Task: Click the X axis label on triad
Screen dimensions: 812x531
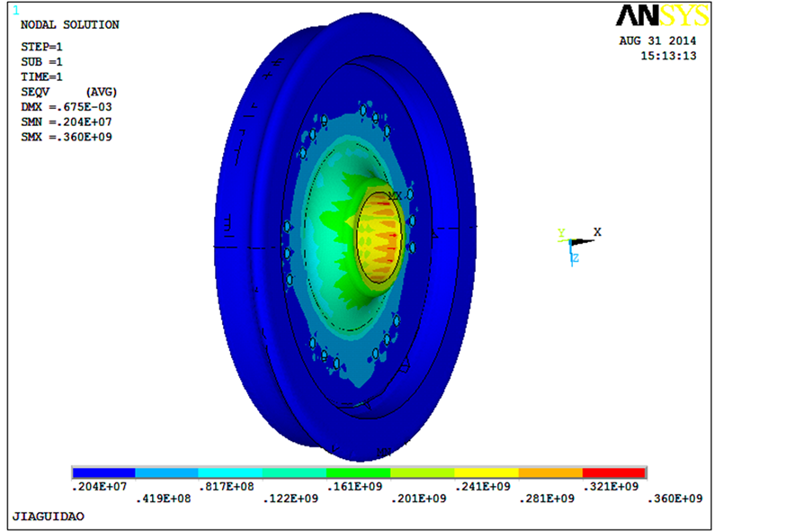Action: coord(597,232)
